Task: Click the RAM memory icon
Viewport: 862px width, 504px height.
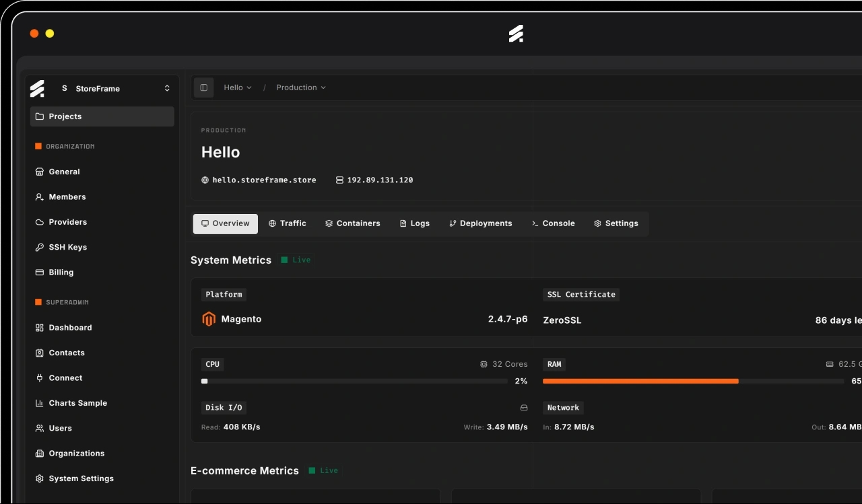Action: click(830, 364)
